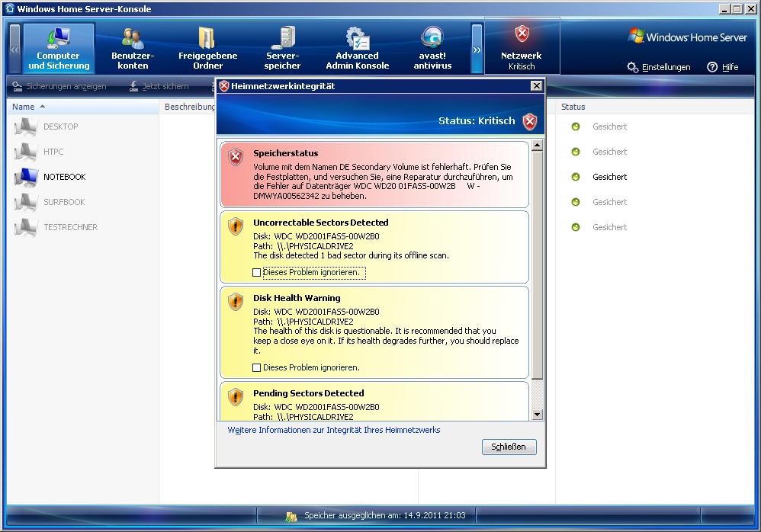Click the Einstellungen gear icon
Viewport: 761px width, 532px height.
[632, 67]
